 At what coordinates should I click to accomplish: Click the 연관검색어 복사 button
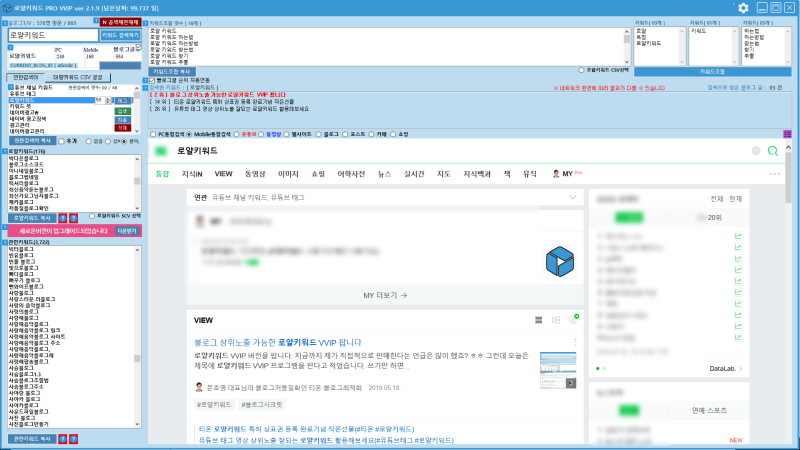[x=32, y=141]
